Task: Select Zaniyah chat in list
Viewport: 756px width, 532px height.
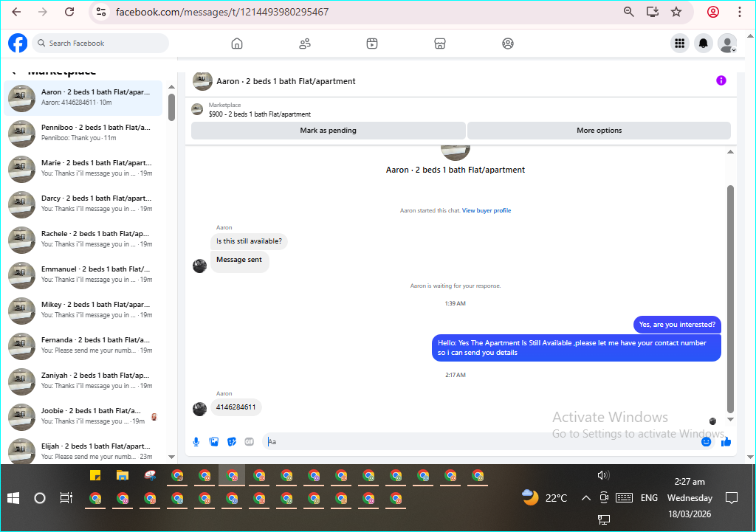Action: point(83,381)
